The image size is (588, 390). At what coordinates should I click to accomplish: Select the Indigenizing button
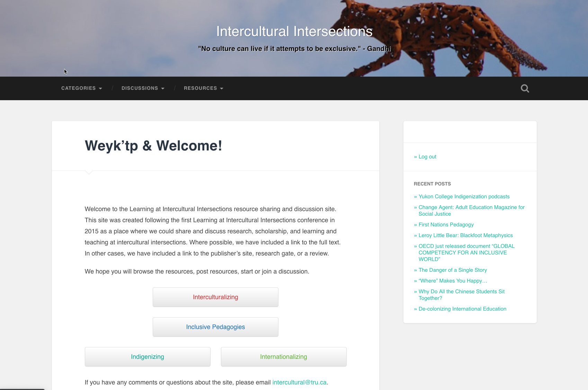pos(148,357)
